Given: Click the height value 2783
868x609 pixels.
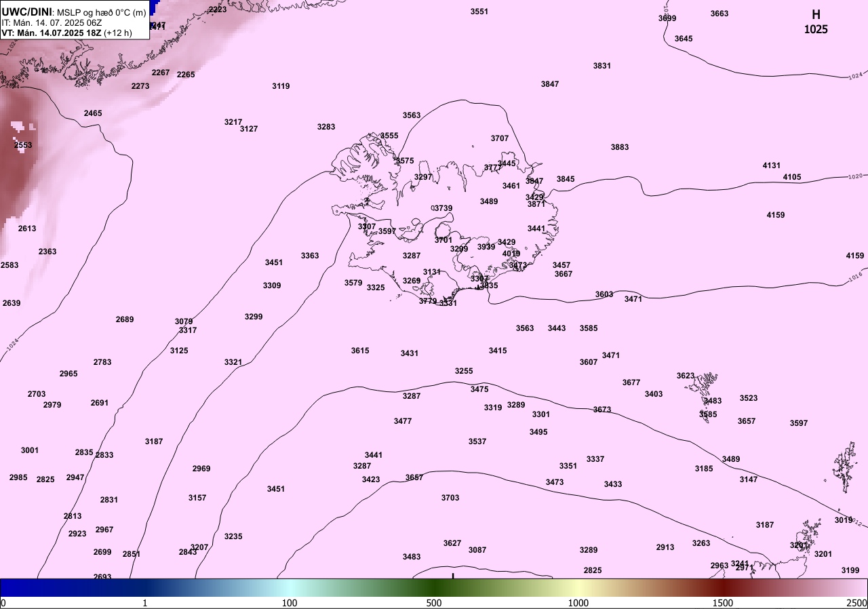Looking at the screenshot, I should [x=102, y=362].
